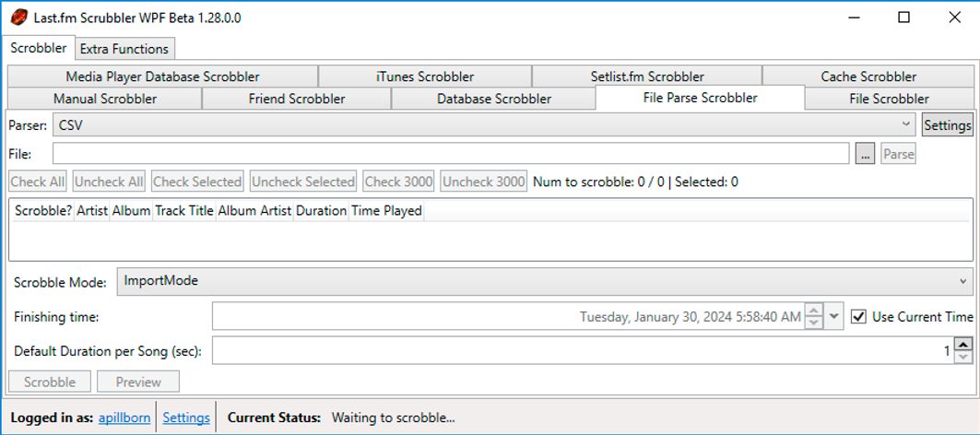Open the Settings link in status bar
The width and height of the screenshot is (980, 435).
click(186, 417)
